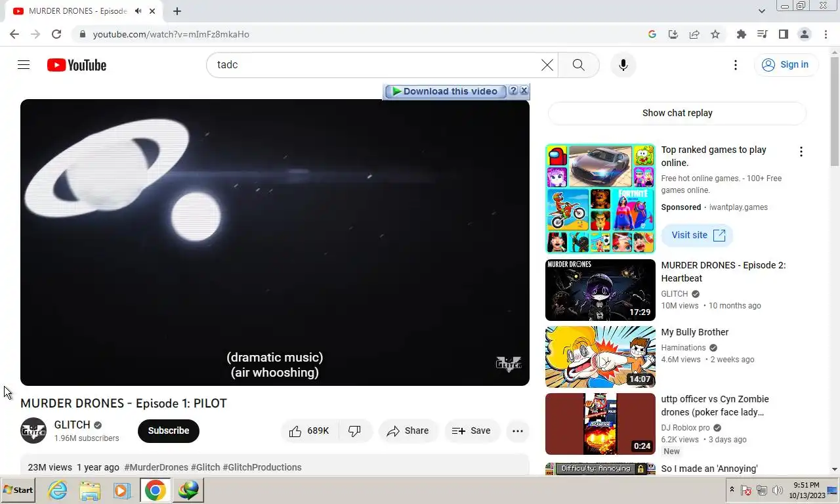Open sponsored ad options three-dot menu
The width and height of the screenshot is (840, 504).
pos(801,152)
